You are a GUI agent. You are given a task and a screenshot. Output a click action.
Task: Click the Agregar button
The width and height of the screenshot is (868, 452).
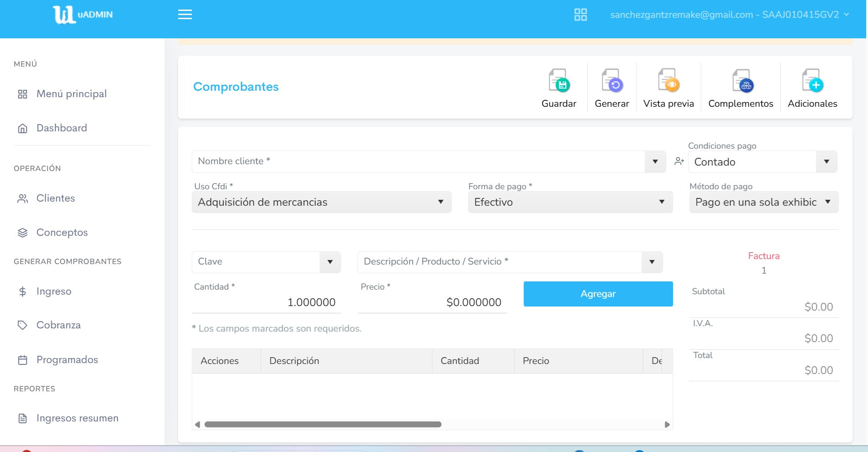coord(598,294)
